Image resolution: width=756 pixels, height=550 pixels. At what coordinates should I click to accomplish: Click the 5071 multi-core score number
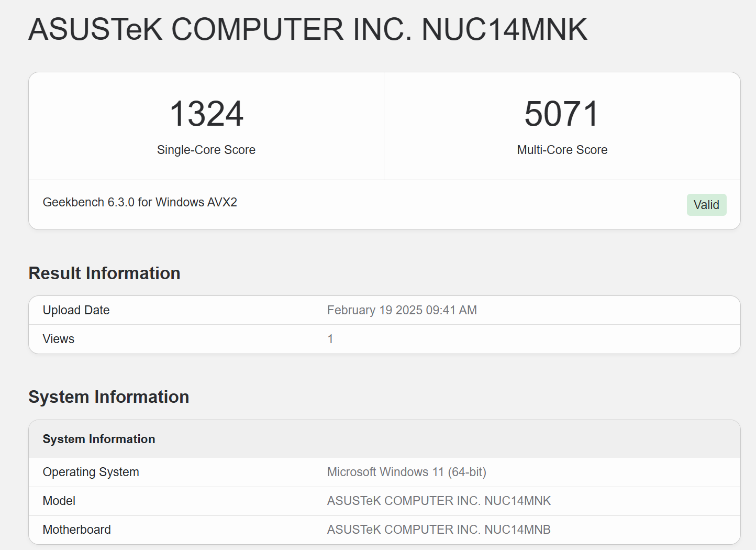(x=562, y=114)
